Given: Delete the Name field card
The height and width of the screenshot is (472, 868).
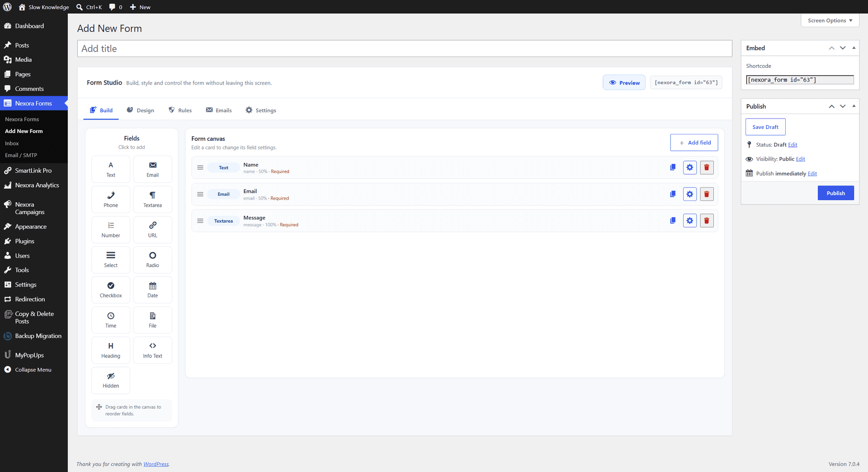Looking at the screenshot, I should 707,167.
